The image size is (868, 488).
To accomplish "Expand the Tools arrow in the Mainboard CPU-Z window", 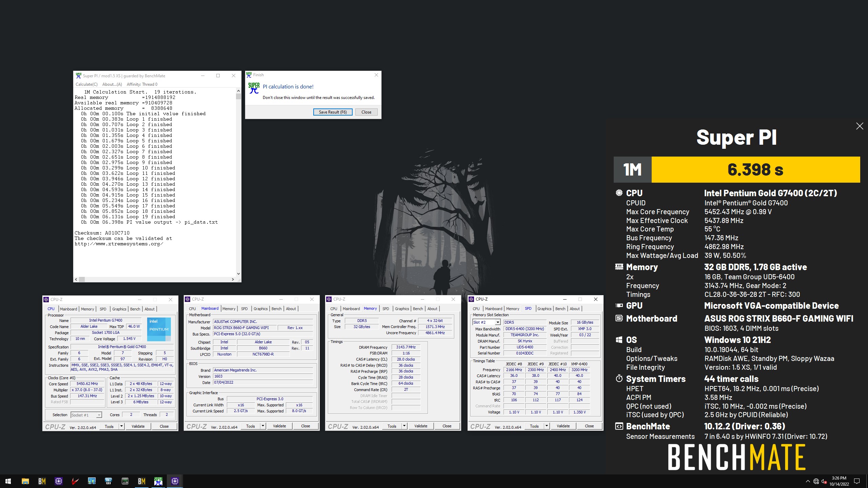I will [x=263, y=426].
